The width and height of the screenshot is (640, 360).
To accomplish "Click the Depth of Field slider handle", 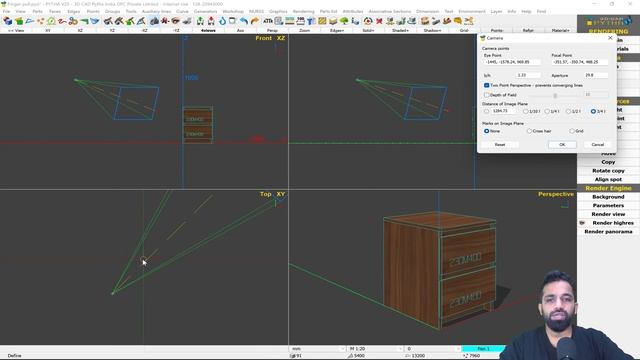I will pos(555,95).
